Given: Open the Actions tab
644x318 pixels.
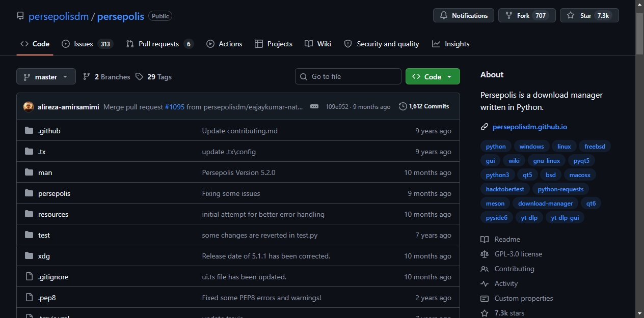Looking at the screenshot, I should 224,44.
